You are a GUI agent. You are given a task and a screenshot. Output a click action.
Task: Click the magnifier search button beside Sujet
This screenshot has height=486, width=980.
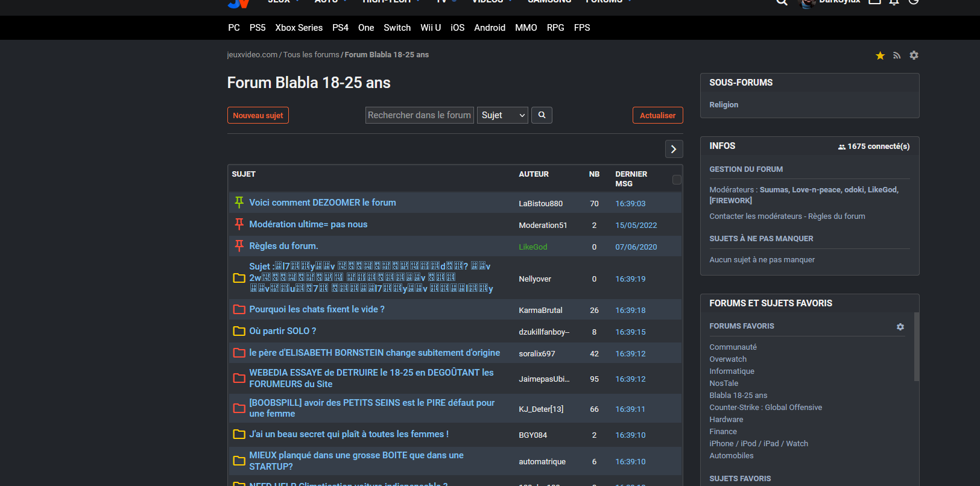[x=542, y=115]
